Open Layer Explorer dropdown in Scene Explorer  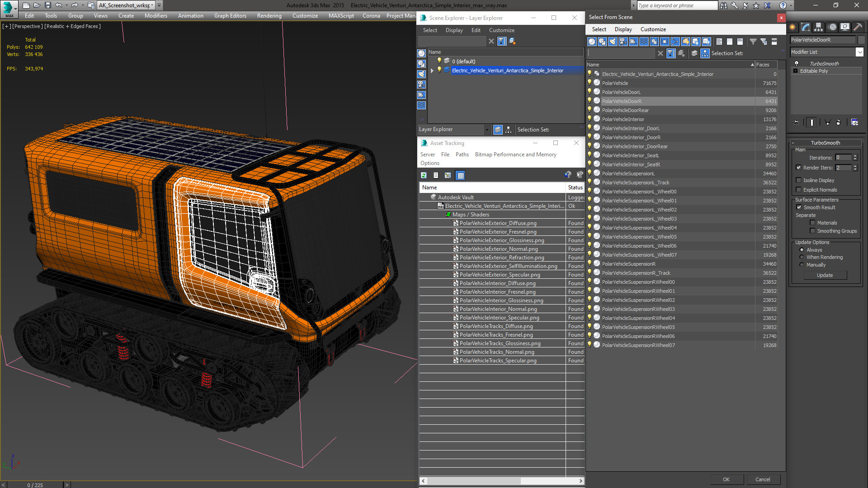(487, 130)
